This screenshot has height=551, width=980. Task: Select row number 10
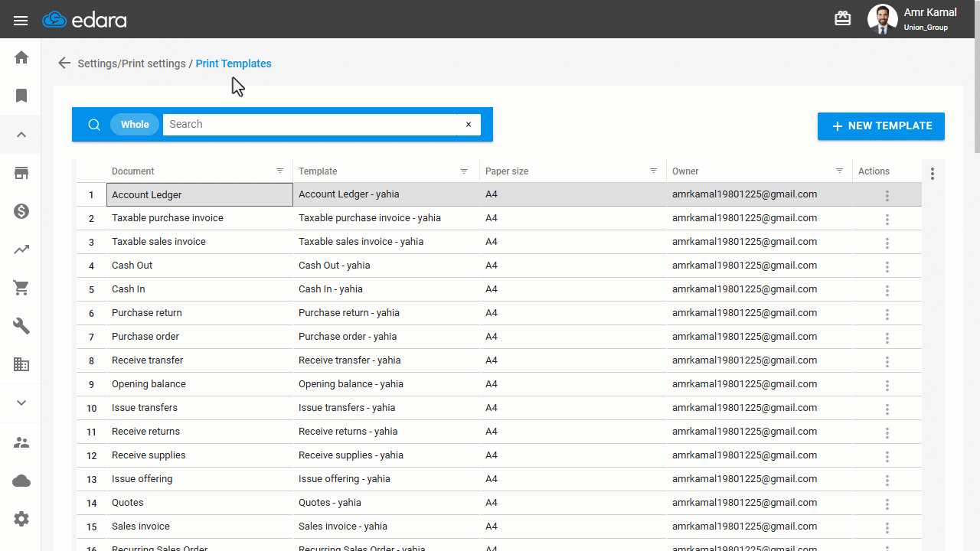[x=92, y=409]
